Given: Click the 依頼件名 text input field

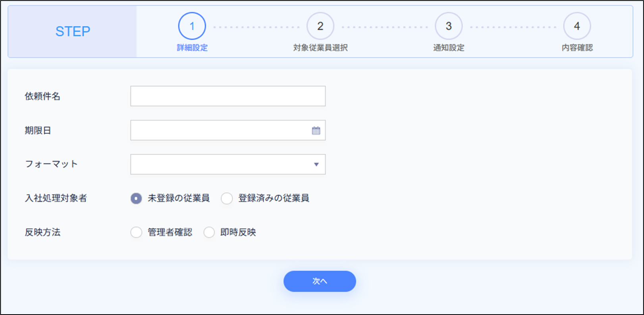Looking at the screenshot, I should coord(228,96).
